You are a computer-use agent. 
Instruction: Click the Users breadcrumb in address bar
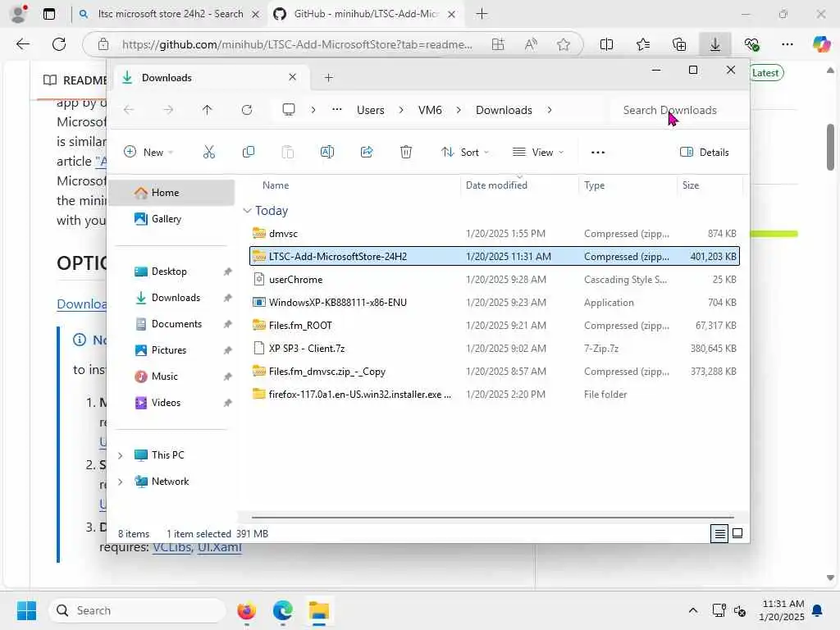tap(371, 110)
